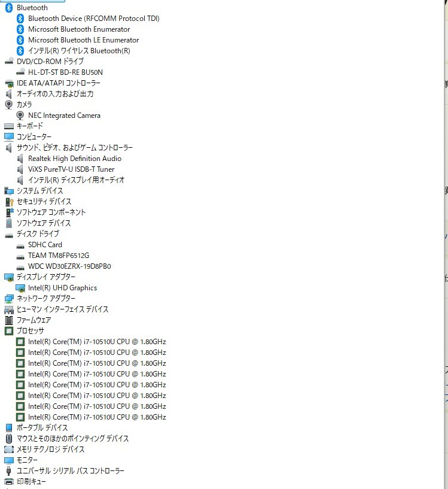Select the SDHC Card entry
Image resolution: width=448 pixels, height=489 pixels.
[45, 245]
